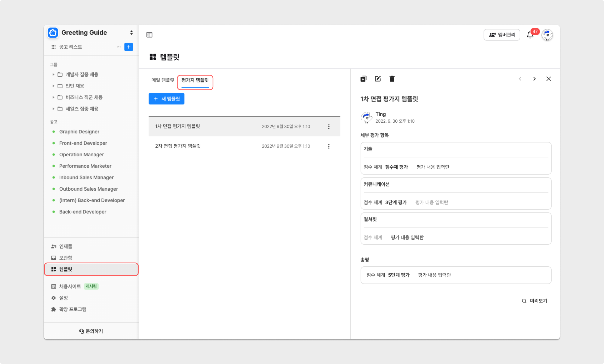Open the notifications bell
The image size is (604, 364).
[530, 35]
